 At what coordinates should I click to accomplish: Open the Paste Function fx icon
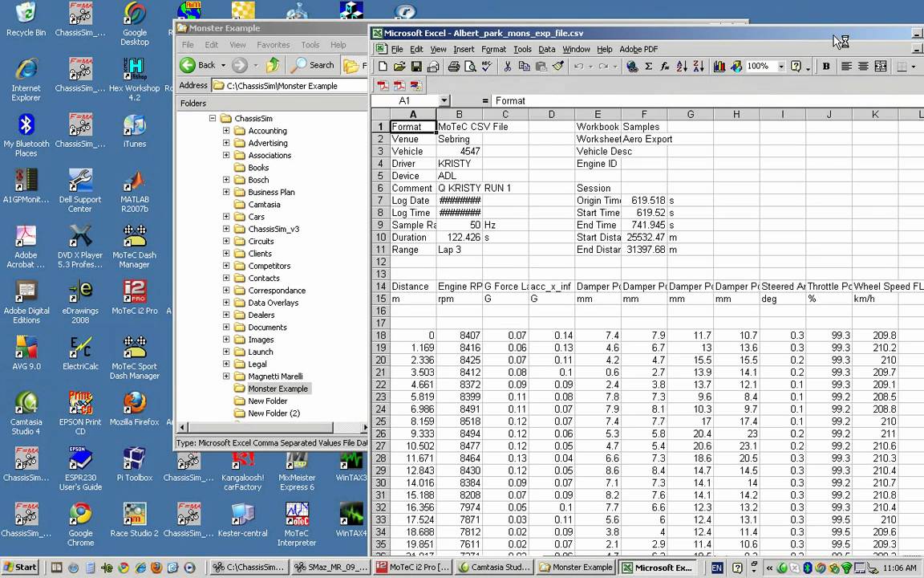point(665,67)
